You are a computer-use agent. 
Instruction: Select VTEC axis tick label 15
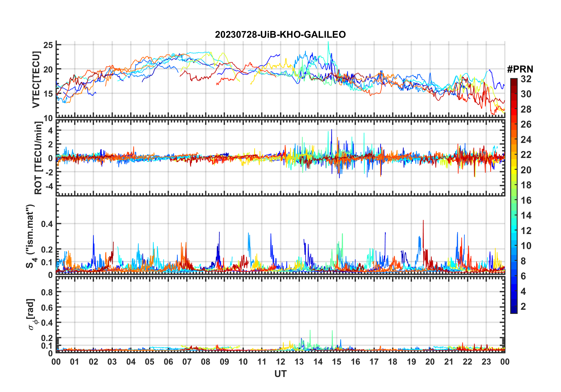click(x=48, y=94)
